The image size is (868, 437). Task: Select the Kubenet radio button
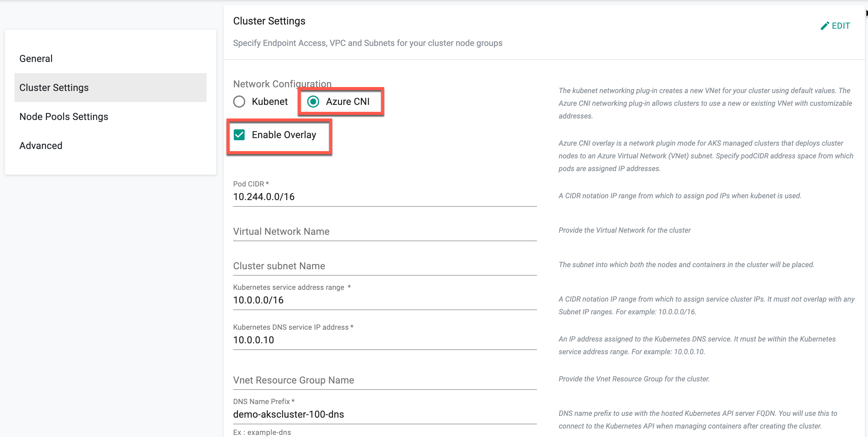(239, 102)
